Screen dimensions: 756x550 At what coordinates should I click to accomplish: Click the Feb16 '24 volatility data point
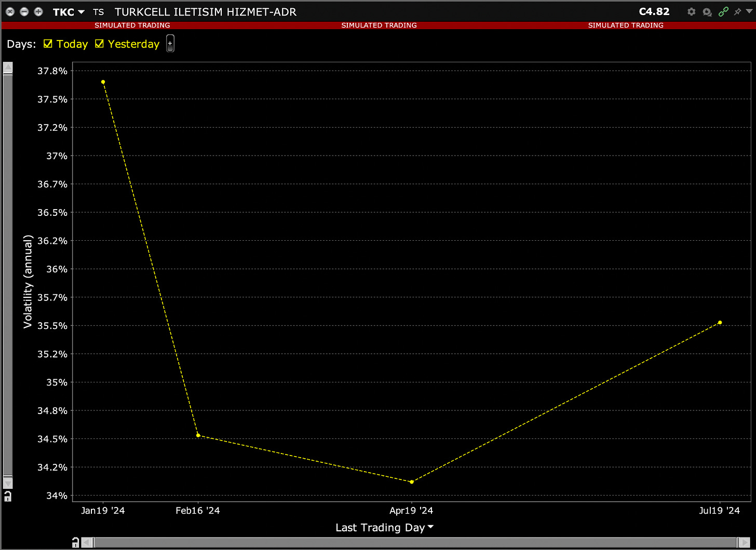[198, 435]
